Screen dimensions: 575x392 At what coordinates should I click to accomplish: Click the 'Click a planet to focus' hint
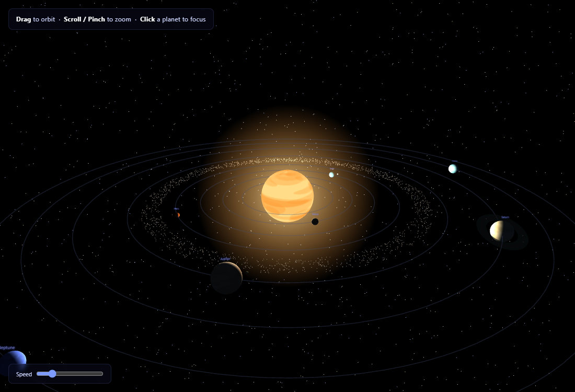click(x=172, y=19)
